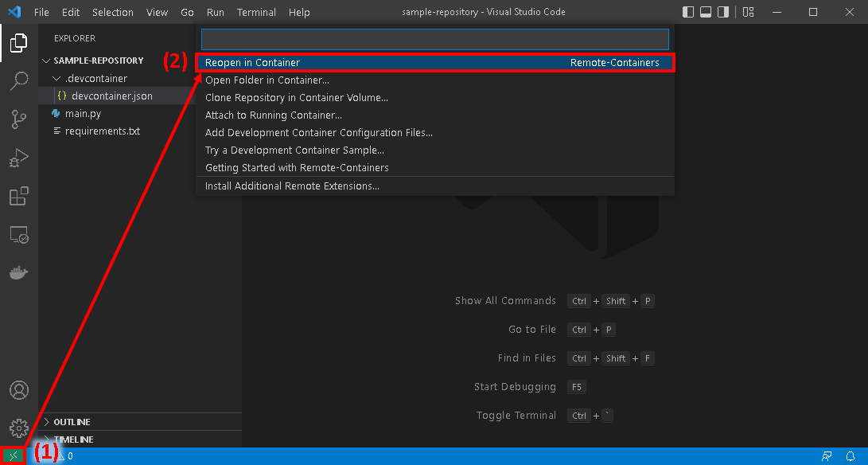Image resolution: width=868 pixels, height=465 pixels.
Task: Select Try a Development Container Sample
Action: [x=435, y=150]
